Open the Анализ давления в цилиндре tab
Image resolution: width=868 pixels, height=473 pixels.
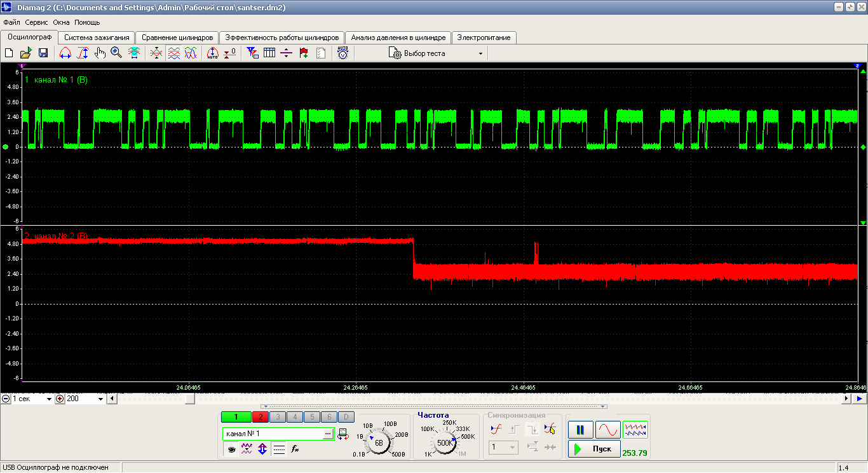(x=398, y=38)
